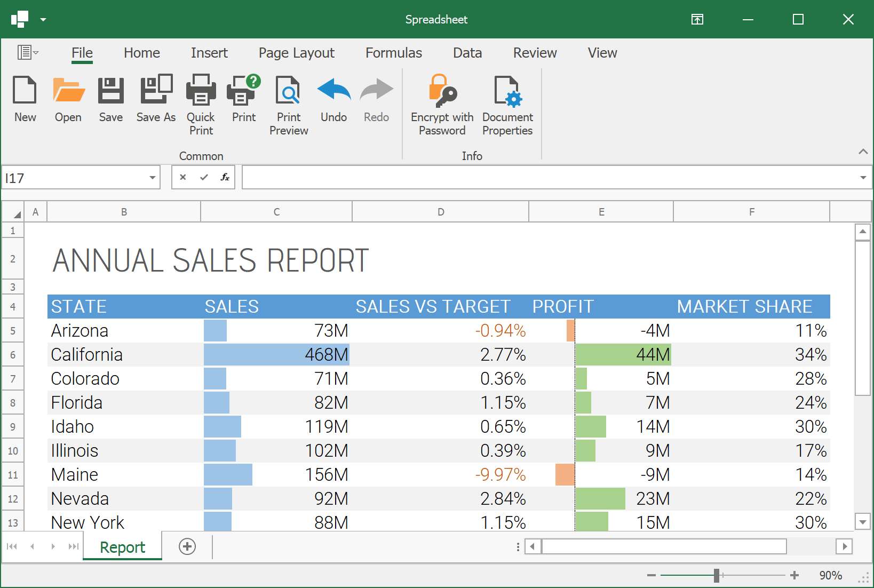Click the Insert Function fx button
Image resolution: width=874 pixels, height=588 pixels.
pyautogui.click(x=225, y=177)
